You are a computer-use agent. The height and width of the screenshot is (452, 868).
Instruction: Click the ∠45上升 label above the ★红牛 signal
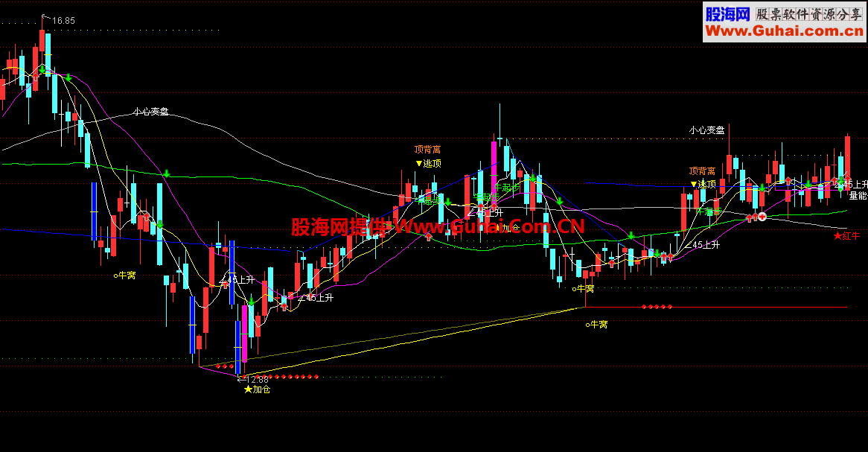852,185
